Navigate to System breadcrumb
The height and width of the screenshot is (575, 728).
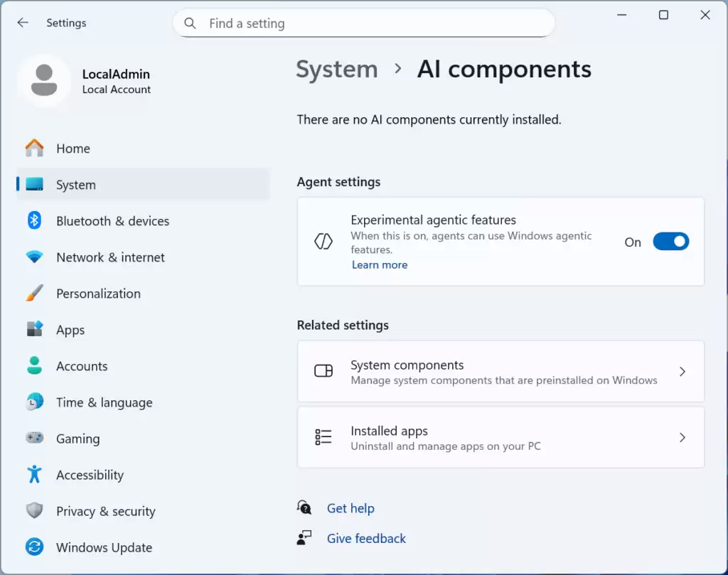336,70
